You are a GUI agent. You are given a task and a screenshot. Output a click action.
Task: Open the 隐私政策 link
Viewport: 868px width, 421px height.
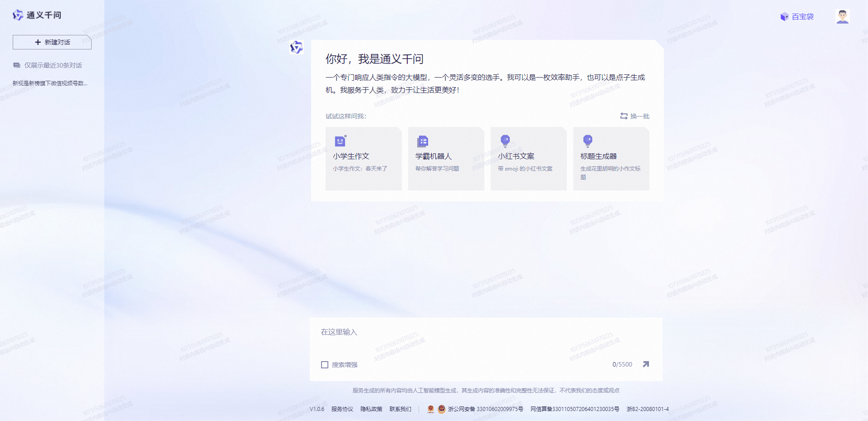tap(371, 409)
